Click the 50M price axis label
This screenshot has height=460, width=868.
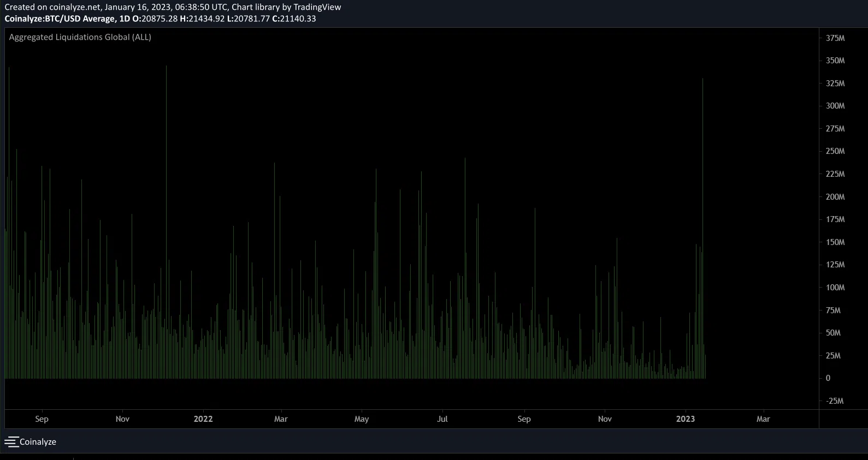(833, 333)
